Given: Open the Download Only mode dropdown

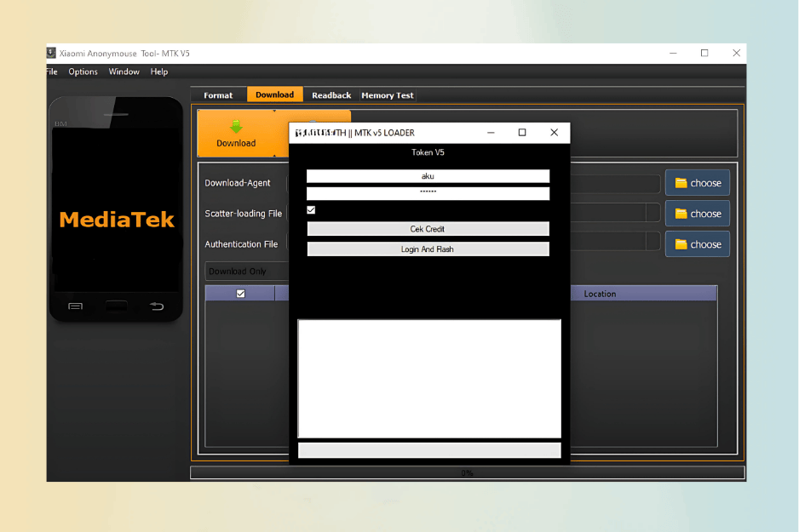Looking at the screenshot, I should 247,272.
